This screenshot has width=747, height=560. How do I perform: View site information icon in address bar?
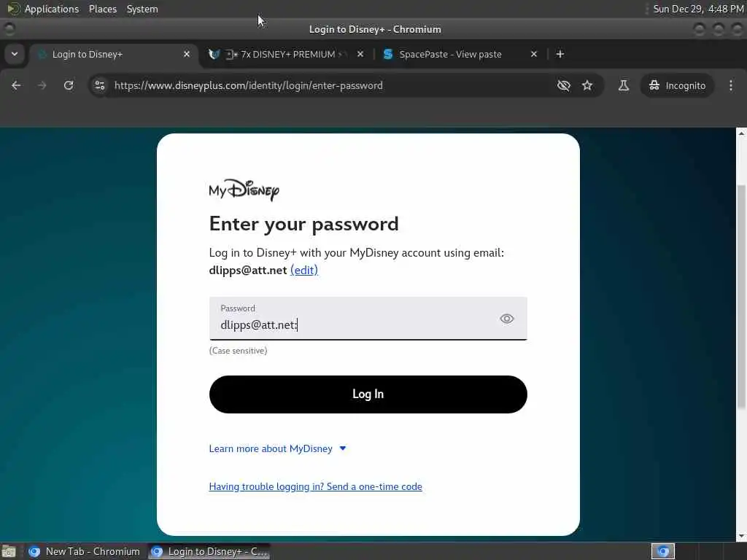point(100,85)
